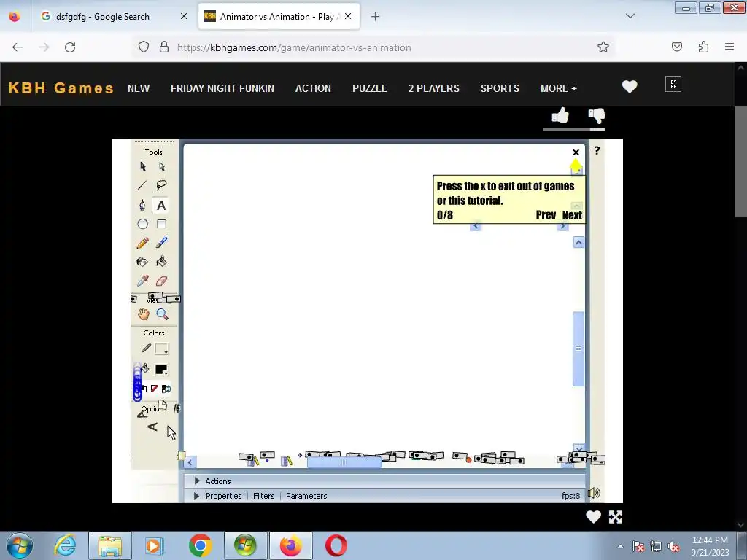Click the stage scroll left arrow
The image size is (747, 560).
pos(190,462)
